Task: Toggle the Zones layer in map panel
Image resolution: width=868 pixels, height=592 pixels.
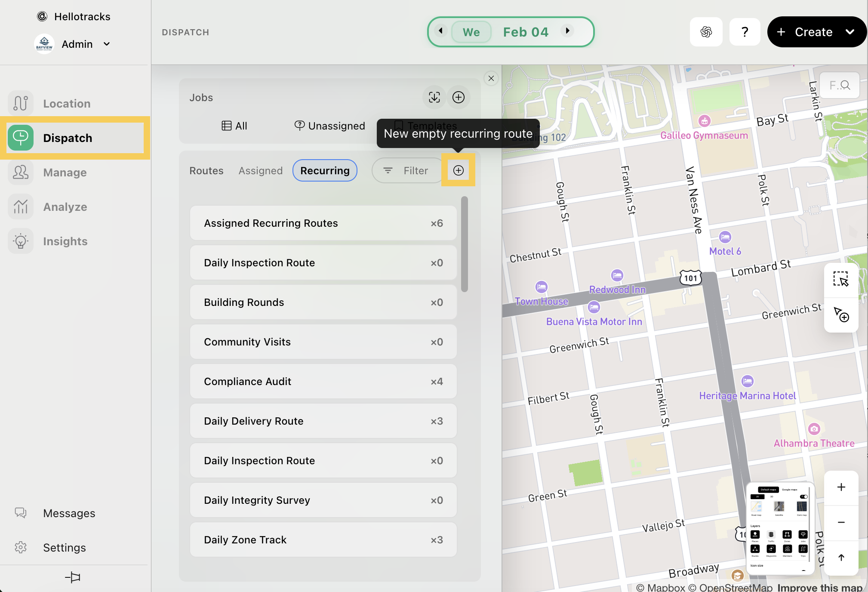Action: (787, 535)
